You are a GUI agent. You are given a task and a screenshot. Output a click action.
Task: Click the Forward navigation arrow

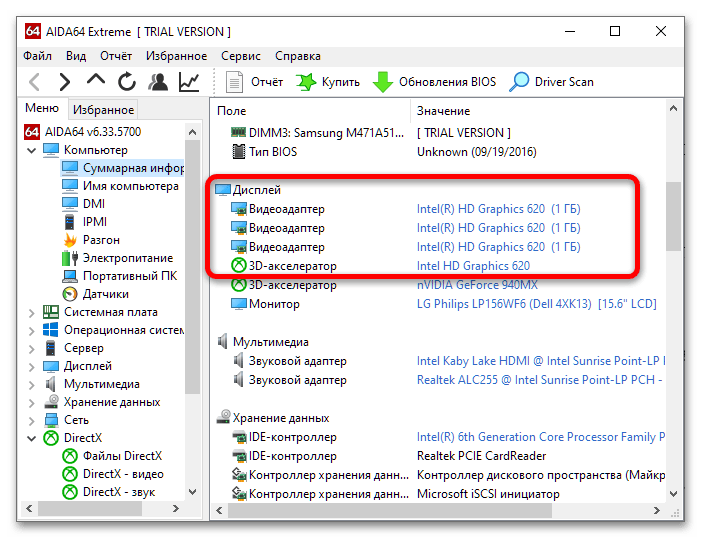pos(65,82)
